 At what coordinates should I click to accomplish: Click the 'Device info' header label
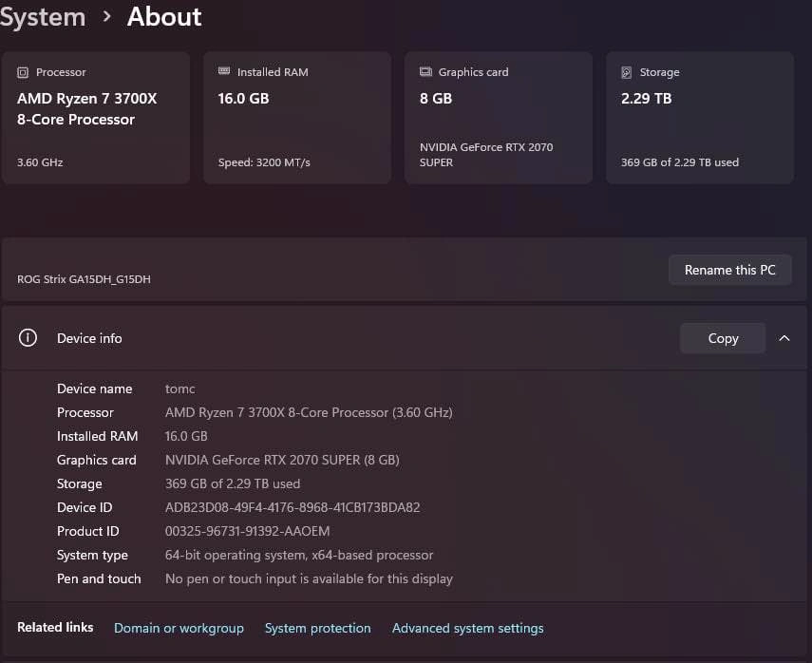click(x=89, y=338)
